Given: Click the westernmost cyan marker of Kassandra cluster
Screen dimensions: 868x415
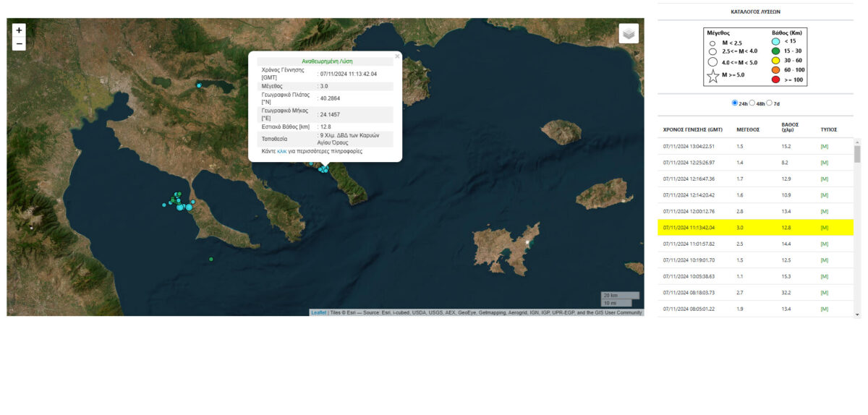Looking at the screenshot, I should coord(164,205).
